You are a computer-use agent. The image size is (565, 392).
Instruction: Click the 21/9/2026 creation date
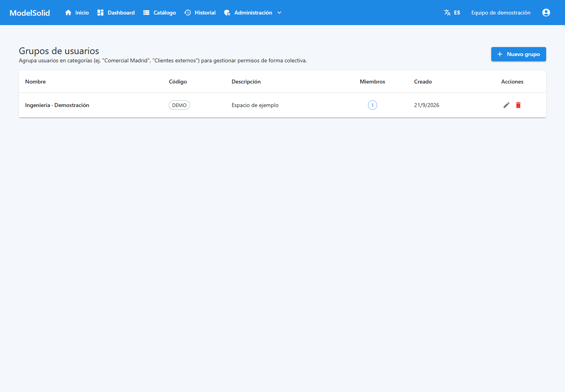(426, 105)
